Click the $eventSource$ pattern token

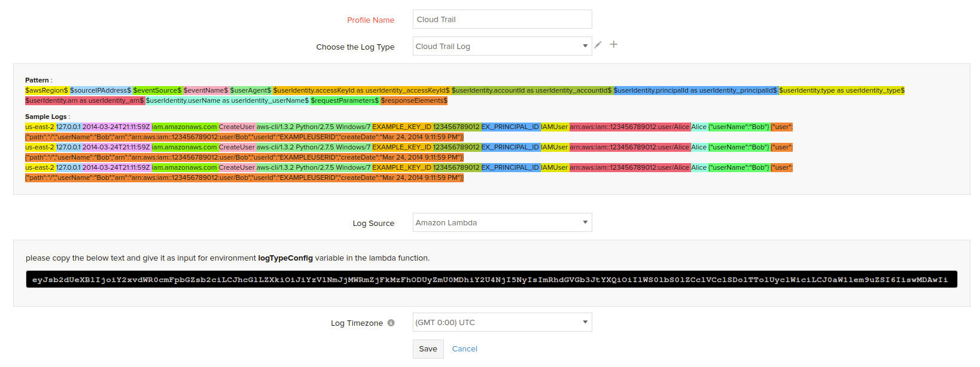tap(157, 90)
